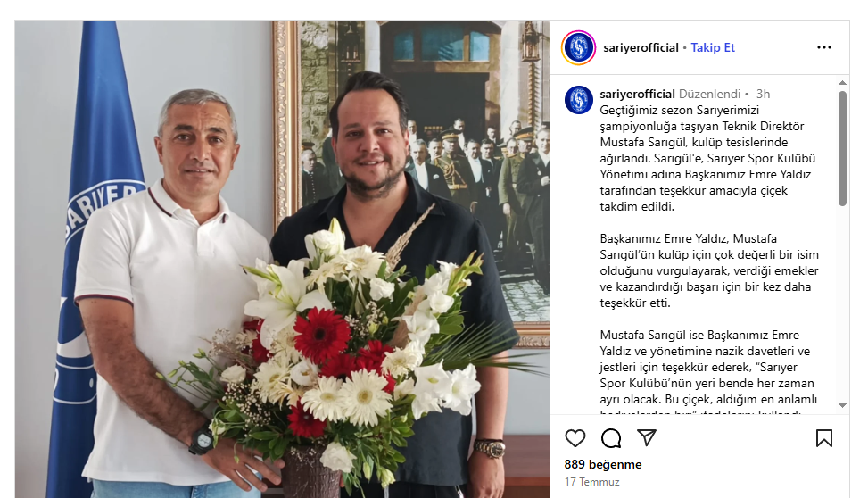Image resolution: width=868 pixels, height=498 pixels.
Task: Click the caption scrollbar up arrow
Action: 842,82
